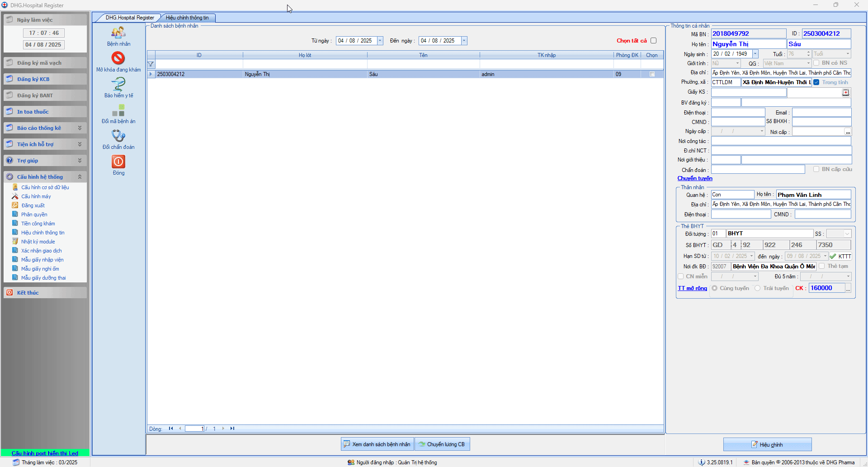Expand the Tiện ích hỗ trợ section

coord(45,144)
